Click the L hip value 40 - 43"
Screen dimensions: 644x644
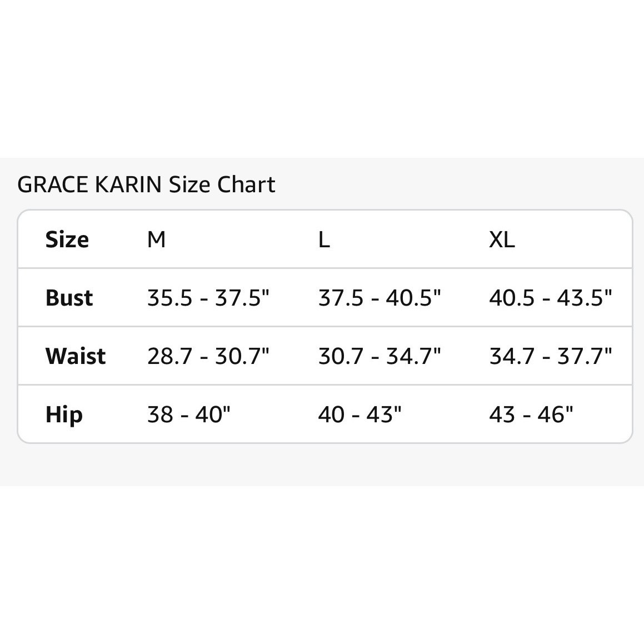click(360, 415)
